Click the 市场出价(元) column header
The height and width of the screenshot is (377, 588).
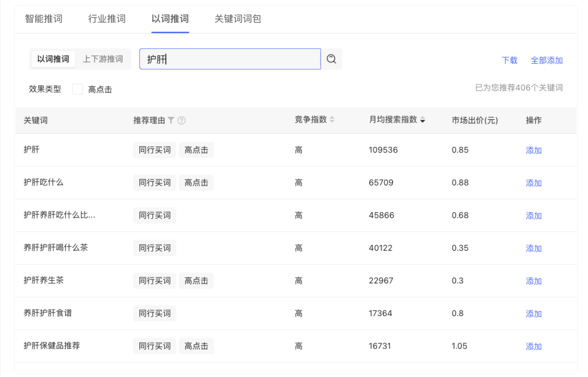pos(475,120)
